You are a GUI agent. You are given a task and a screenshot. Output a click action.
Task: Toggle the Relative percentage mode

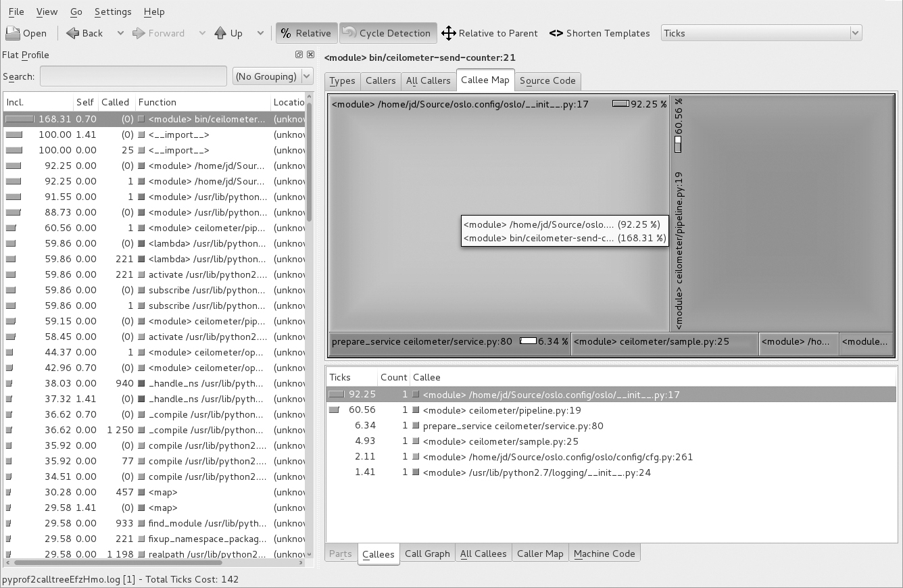pos(306,33)
